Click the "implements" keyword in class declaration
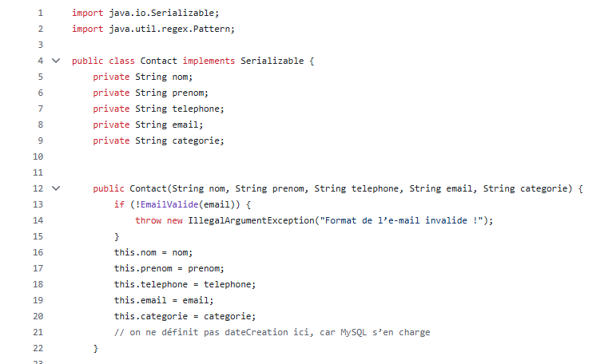 [x=209, y=61]
